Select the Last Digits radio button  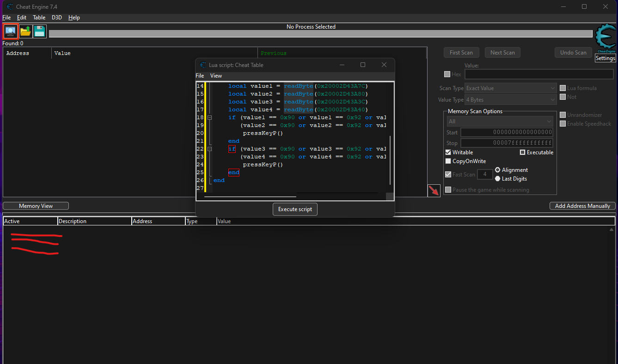coord(498,179)
